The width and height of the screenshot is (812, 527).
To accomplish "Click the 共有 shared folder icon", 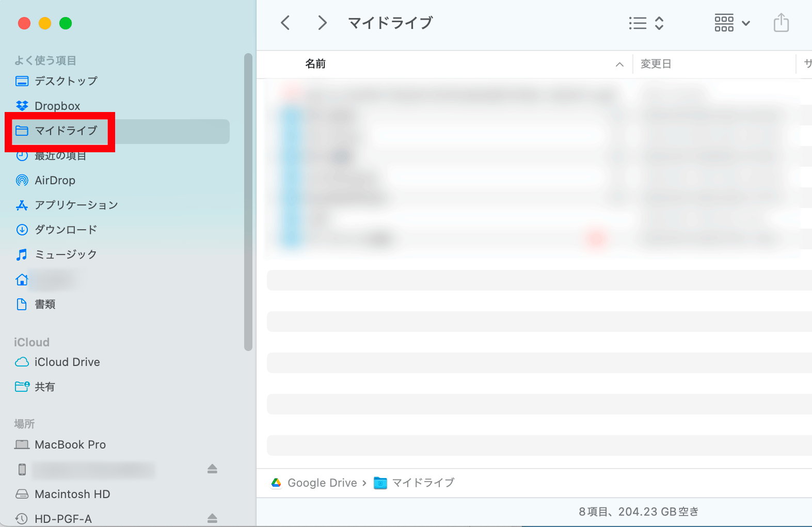I will [22, 387].
